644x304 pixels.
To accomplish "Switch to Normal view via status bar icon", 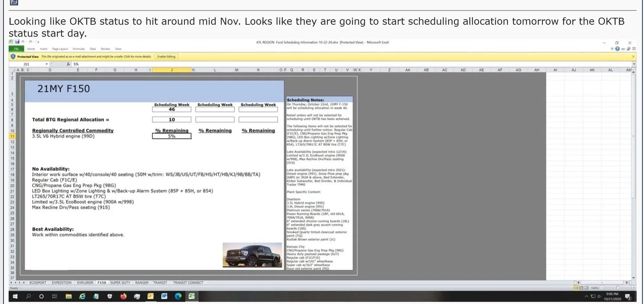I will [576, 288].
